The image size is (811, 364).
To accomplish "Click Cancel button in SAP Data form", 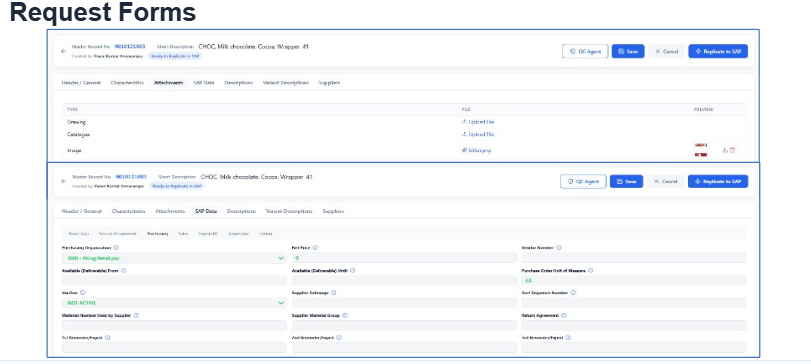I will [x=665, y=181].
